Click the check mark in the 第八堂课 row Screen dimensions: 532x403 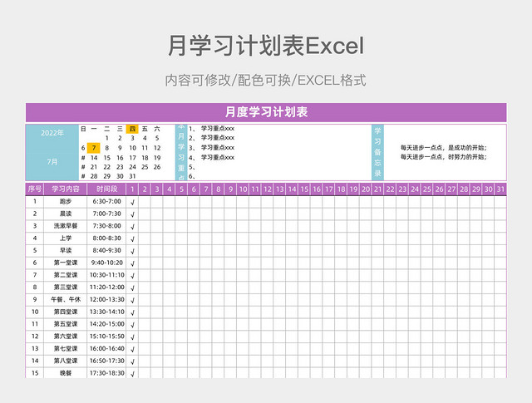pos(132,361)
